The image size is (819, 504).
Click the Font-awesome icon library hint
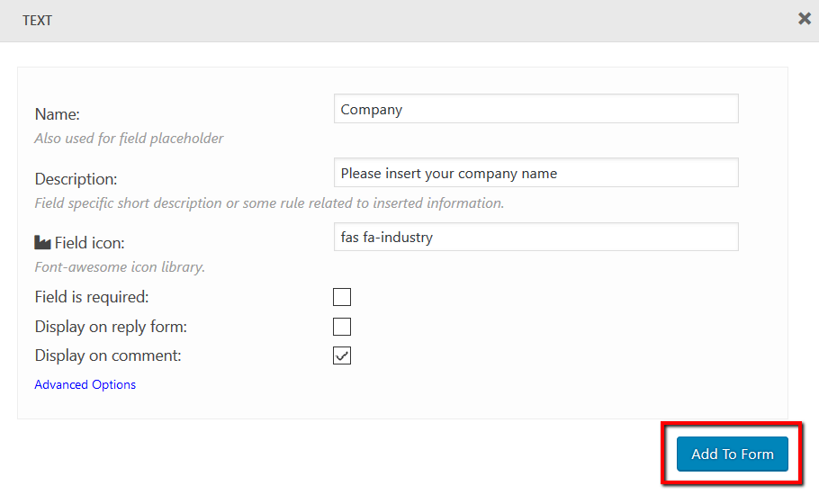[120, 267]
